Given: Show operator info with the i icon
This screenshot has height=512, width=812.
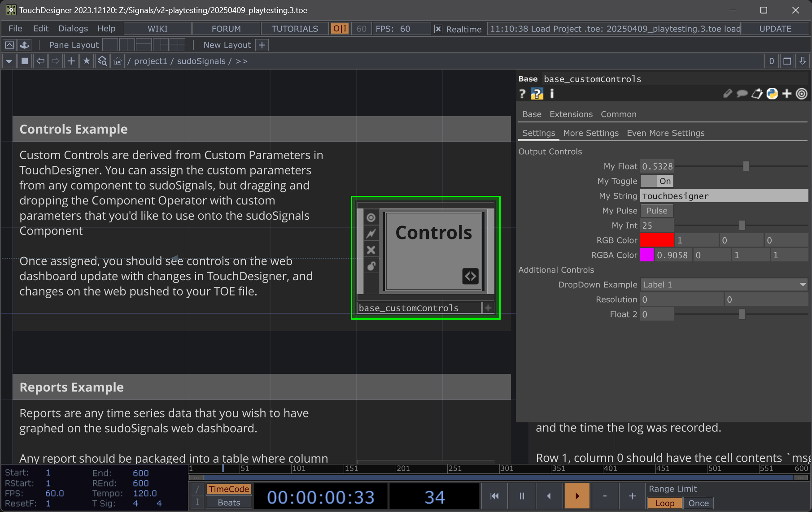Looking at the screenshot, I should click(x=552, y=94).
